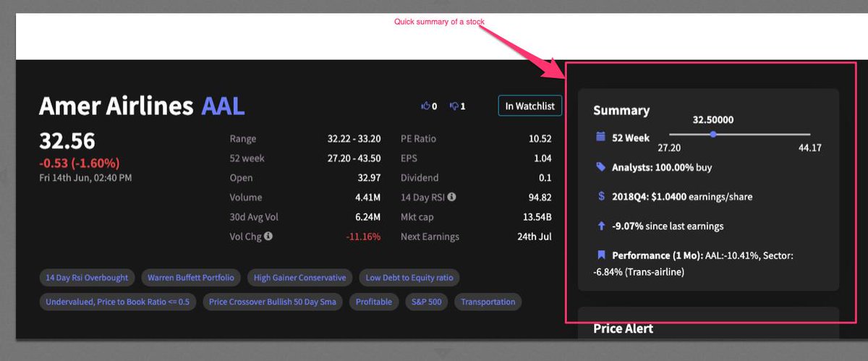Click the thumbs up vote icon
The height and width of the screenshot is (361, 868).
(x=425, y=106)
